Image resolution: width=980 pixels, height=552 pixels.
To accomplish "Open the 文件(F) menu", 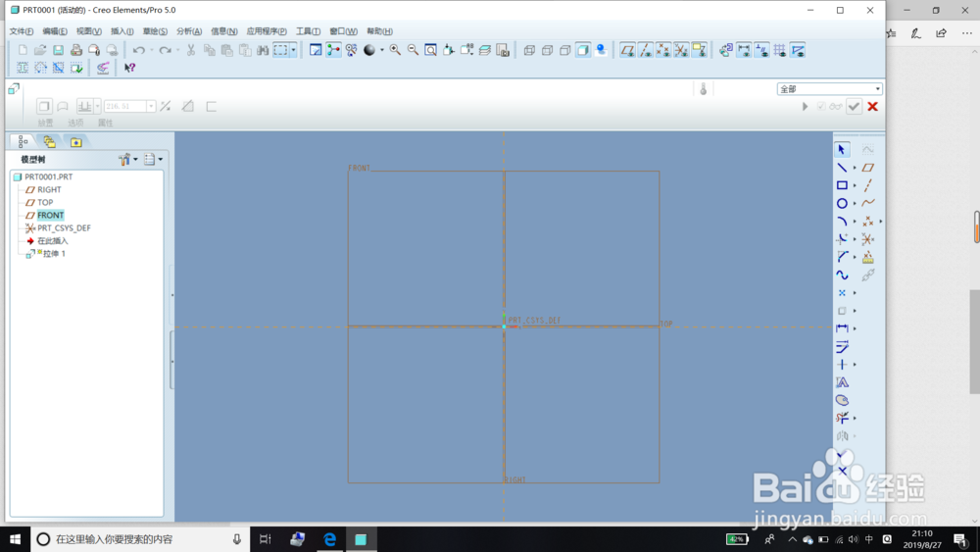I will point(22,31).
